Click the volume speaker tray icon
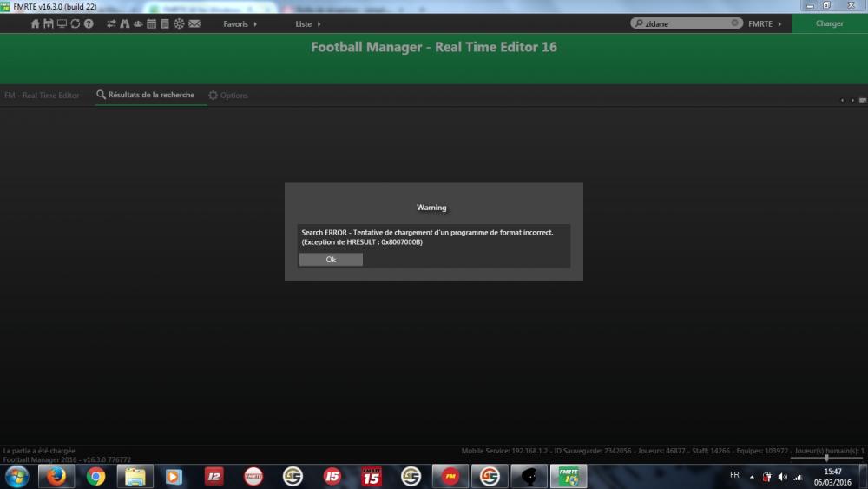This screenshot has height=489, width=868. click(x=782, y=477)
